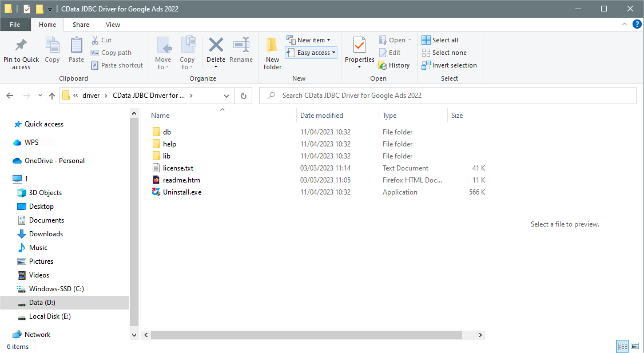Click the Properties checkmark icon
Image resolution: width=644 pixels, height=353 pixels.
tap(359, 45)
